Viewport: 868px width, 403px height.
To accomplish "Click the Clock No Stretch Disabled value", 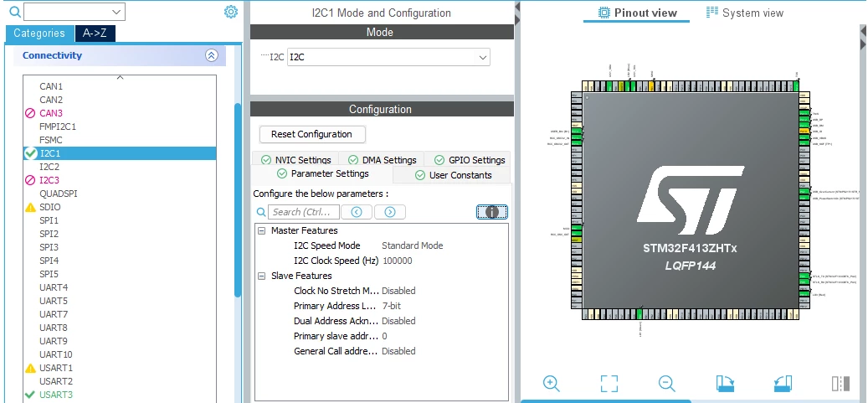I will 398,291.
